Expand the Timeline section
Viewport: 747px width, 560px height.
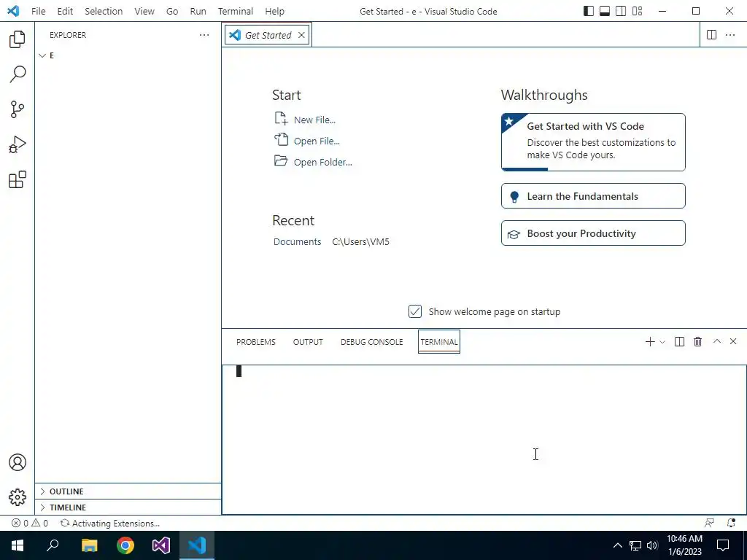[x=128, y=507]
